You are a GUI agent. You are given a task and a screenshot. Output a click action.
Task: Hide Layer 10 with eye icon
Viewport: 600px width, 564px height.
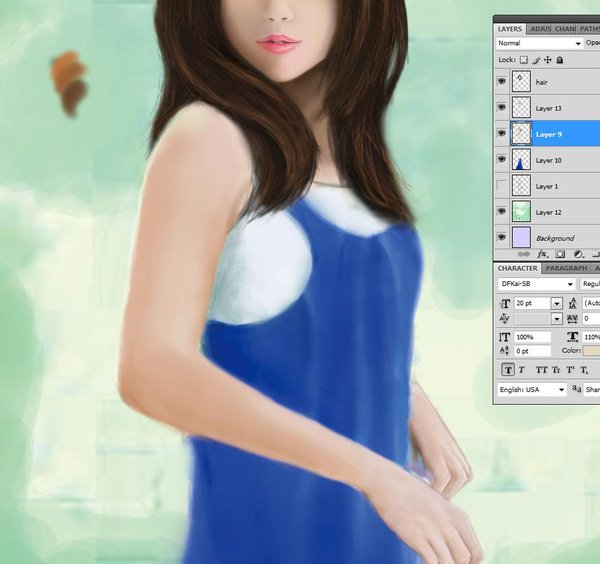pyautogui.click(x=501, y=159)
